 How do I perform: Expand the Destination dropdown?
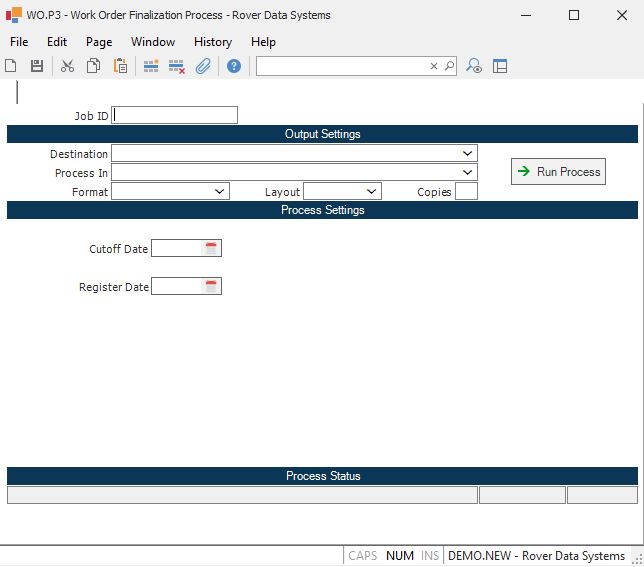[468, 154]
